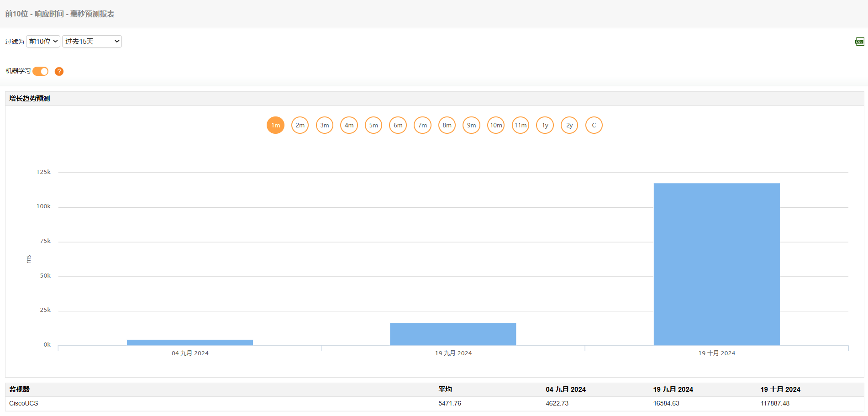Switch forecast to 6m

(x=398, y=125)
